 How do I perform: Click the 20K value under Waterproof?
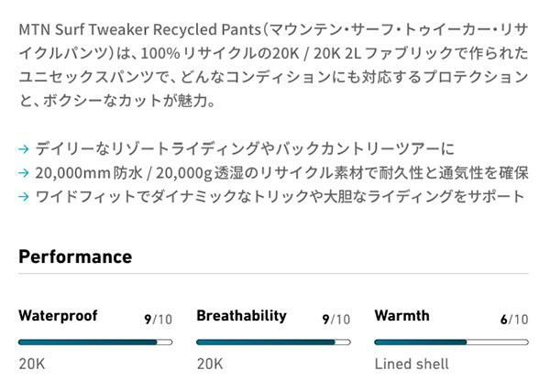pos(31,364)
